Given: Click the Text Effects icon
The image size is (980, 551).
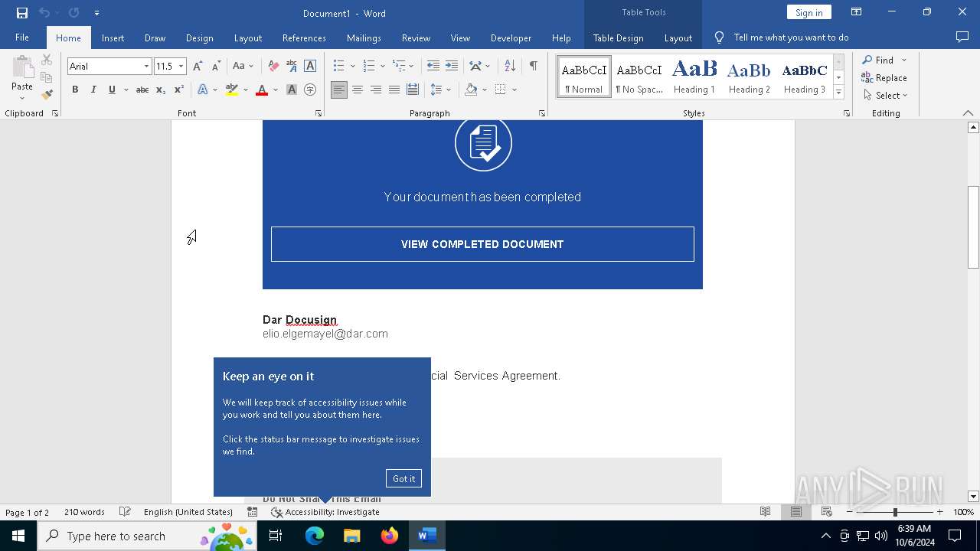Looking at the screenshot, I should [x=203, y=90].
